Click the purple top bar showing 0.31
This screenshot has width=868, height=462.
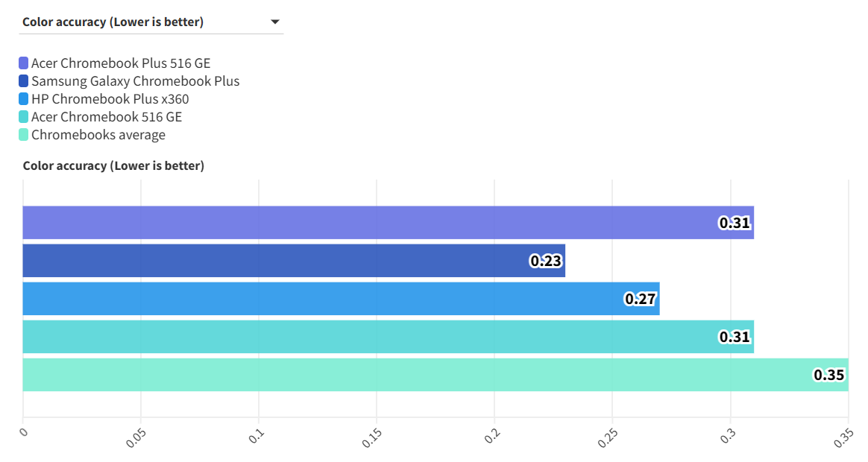tap(373, 223)
